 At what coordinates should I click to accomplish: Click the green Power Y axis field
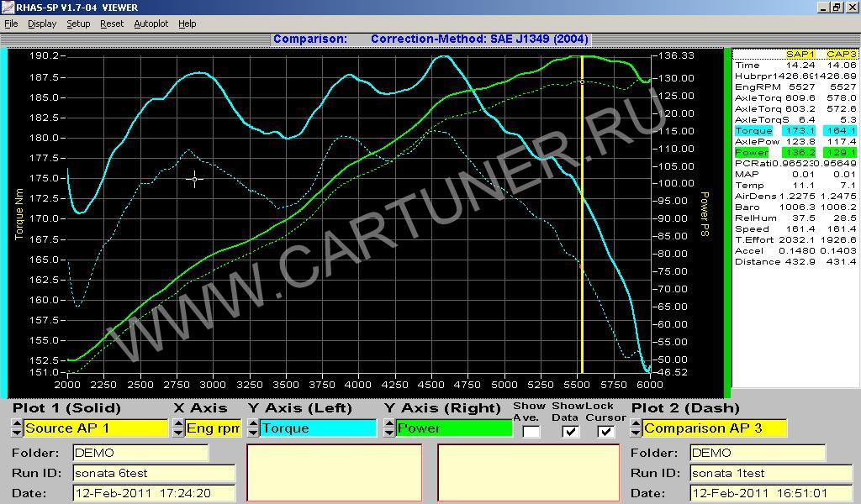pos(454,428)
